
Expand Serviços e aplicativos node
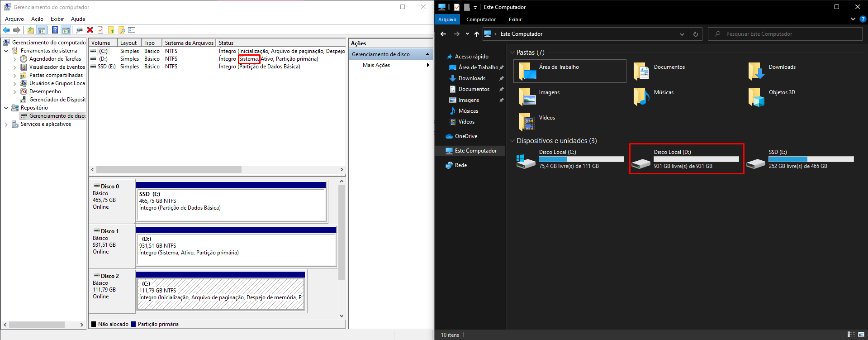click(x=6, y=124)
